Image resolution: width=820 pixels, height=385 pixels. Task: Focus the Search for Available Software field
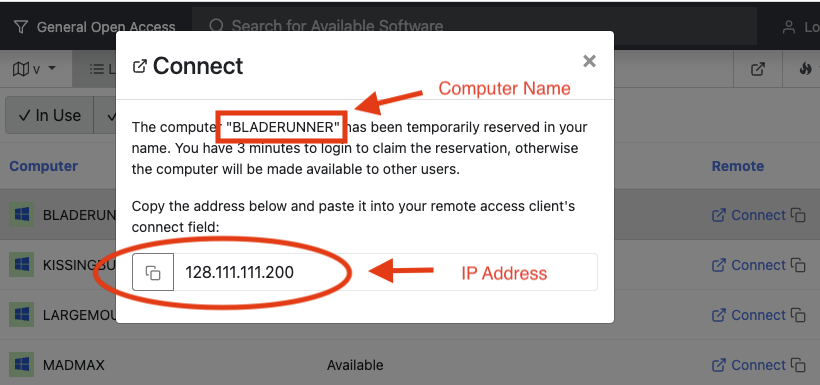[x=474, y=26]
